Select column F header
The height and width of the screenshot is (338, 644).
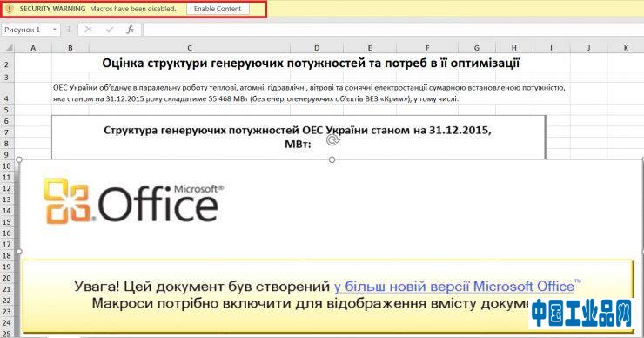427,48
